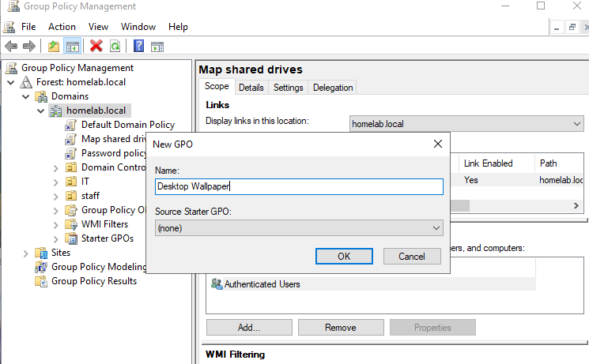This screenshot has height=364, width=589.
Task: Click the WMI Filters folder icon
Action: point(71,224)
